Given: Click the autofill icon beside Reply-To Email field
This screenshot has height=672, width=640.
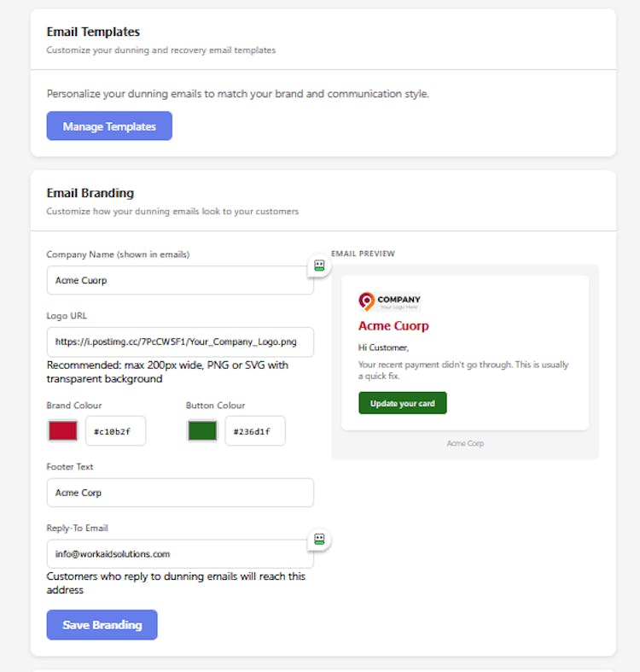Looking at the screenshot, I should (319, 539).
